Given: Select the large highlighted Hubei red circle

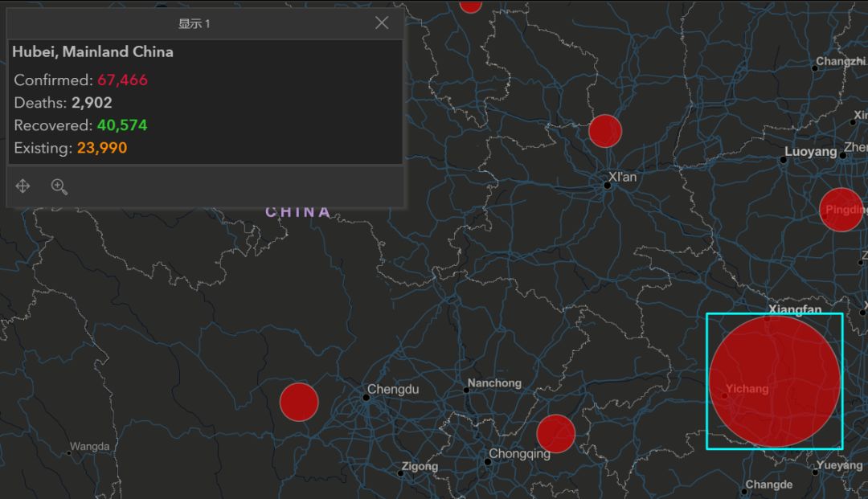Looking at the screenshot, I should point(775,381).
